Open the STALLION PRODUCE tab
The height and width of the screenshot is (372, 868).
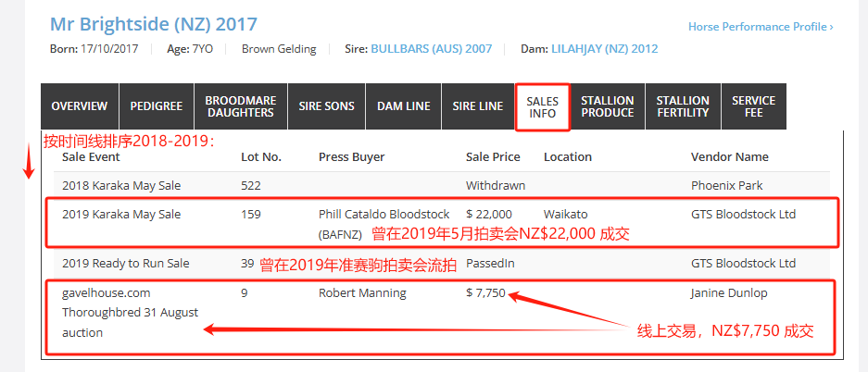pyautogui.click(x=608, y=106)
